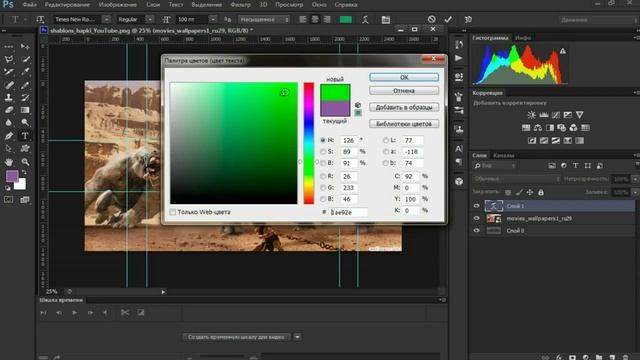Open the Редактирование menu
The image size is (640, 360).
click(67, 5)
